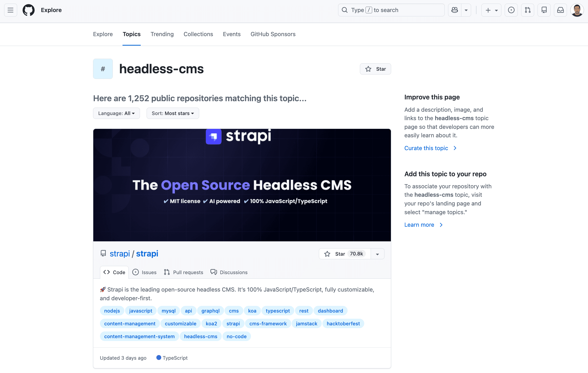Open the Sort: Most stars dropdown
This screenshot has height=373, width=588.
173,113
